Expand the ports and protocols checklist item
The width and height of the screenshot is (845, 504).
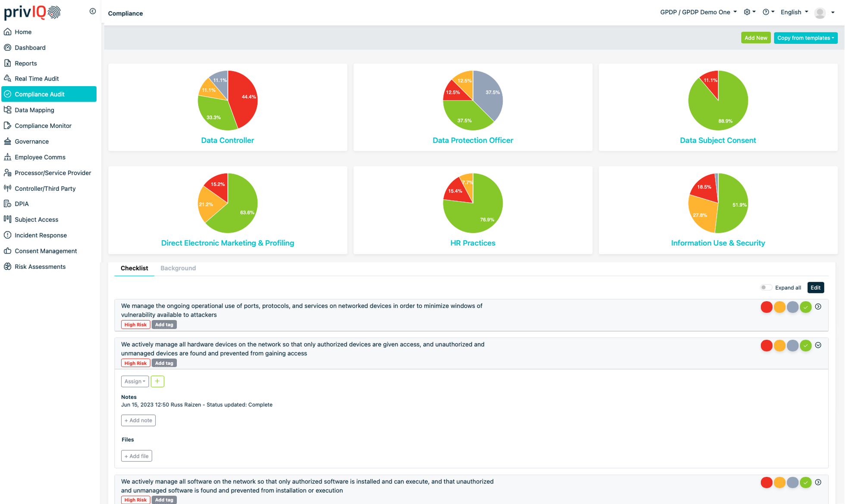(x=818, y=307)
